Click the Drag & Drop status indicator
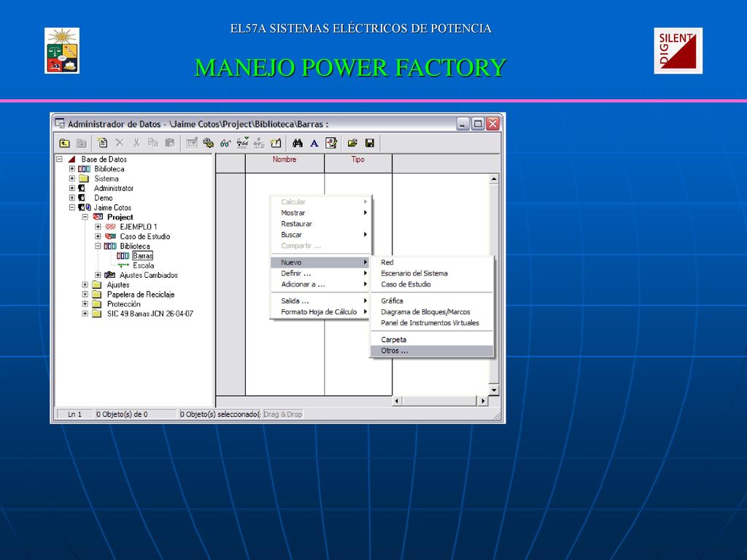Viewport: 747px width, 560px height. (283, 414)
